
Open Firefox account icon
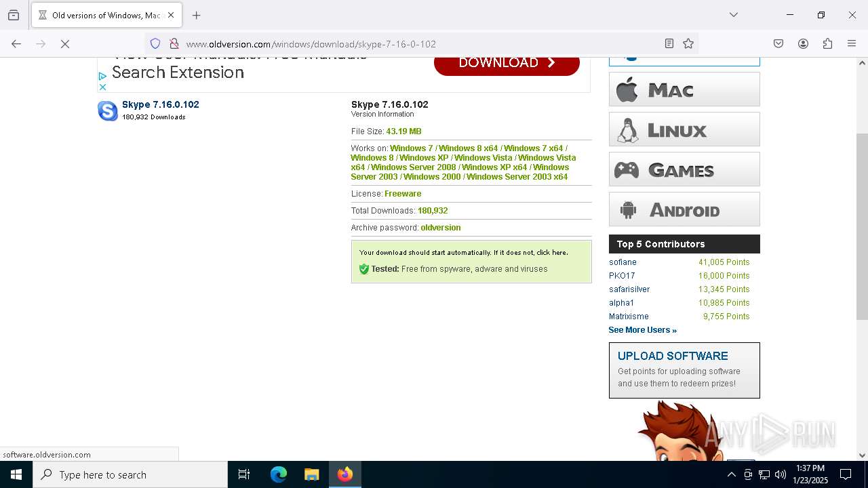[803, 43]
